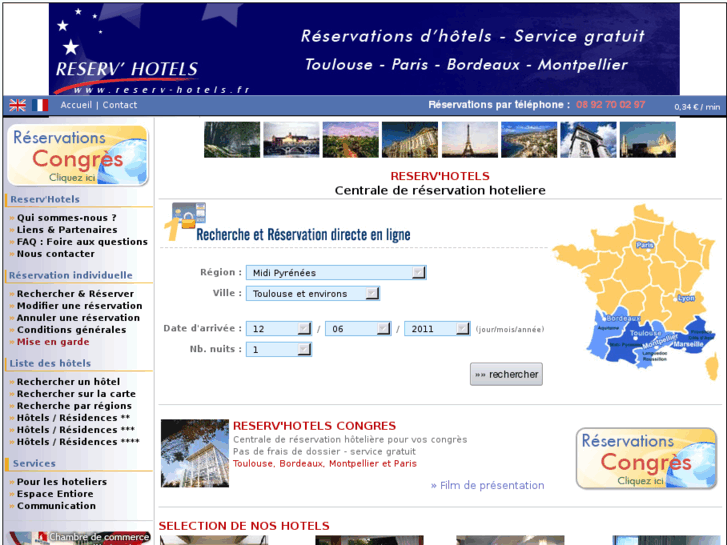This screenshot has height=545, width=727.
Task: Select Bordeaux on the France map
Action: tap(623, 319)
